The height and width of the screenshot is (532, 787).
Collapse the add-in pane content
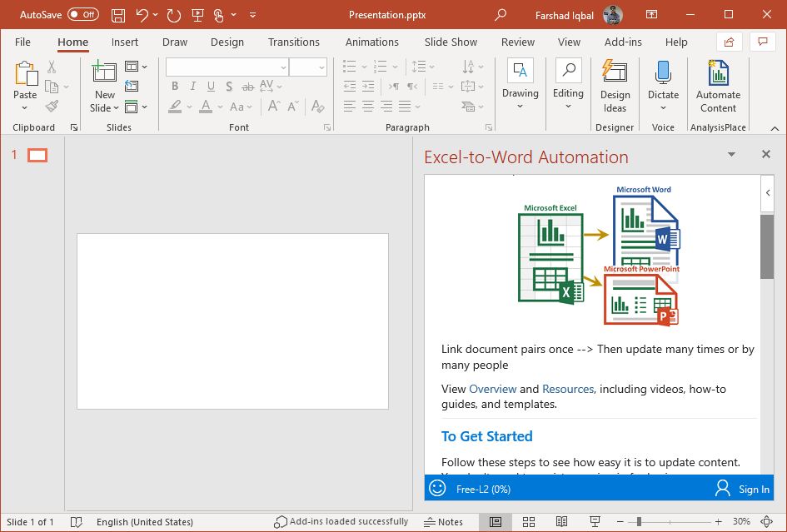point(767,193)
